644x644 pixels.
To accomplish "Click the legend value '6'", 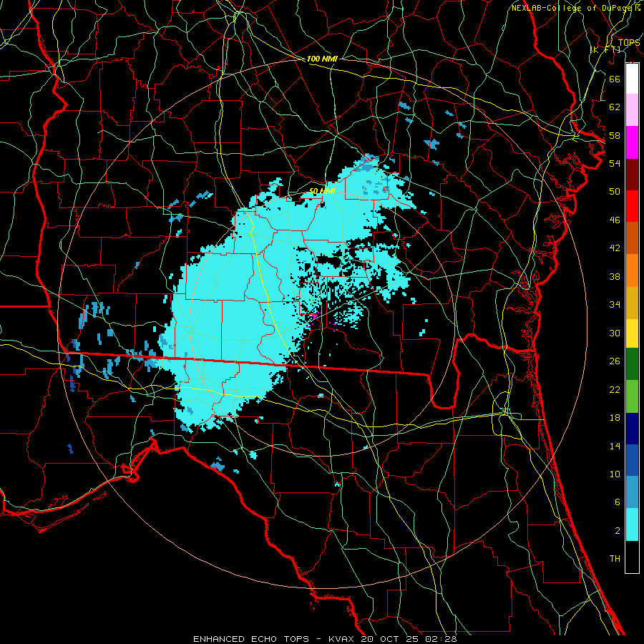I will (x=617, y=502).
